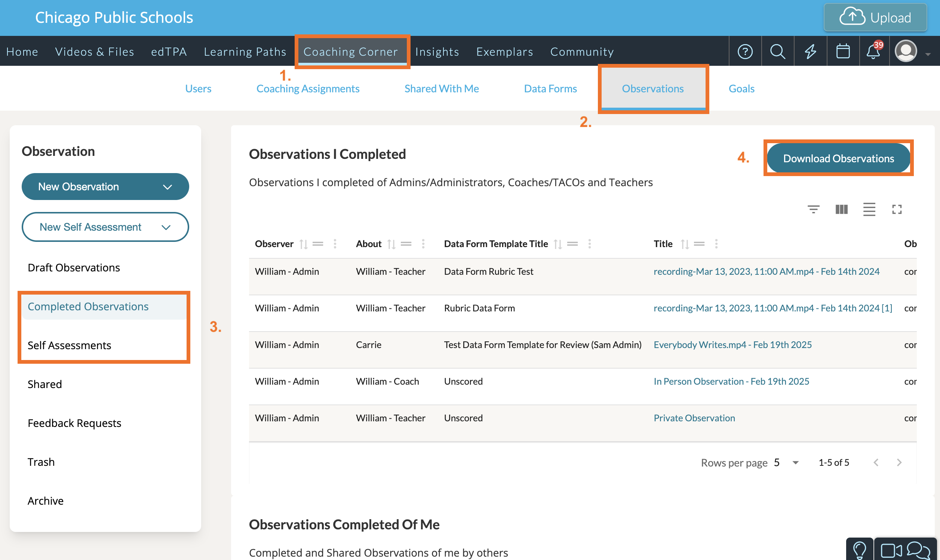Open Insights in main navigation
Image resolution: width=940 pixels, height=560 pixels.
pos(437,51)
